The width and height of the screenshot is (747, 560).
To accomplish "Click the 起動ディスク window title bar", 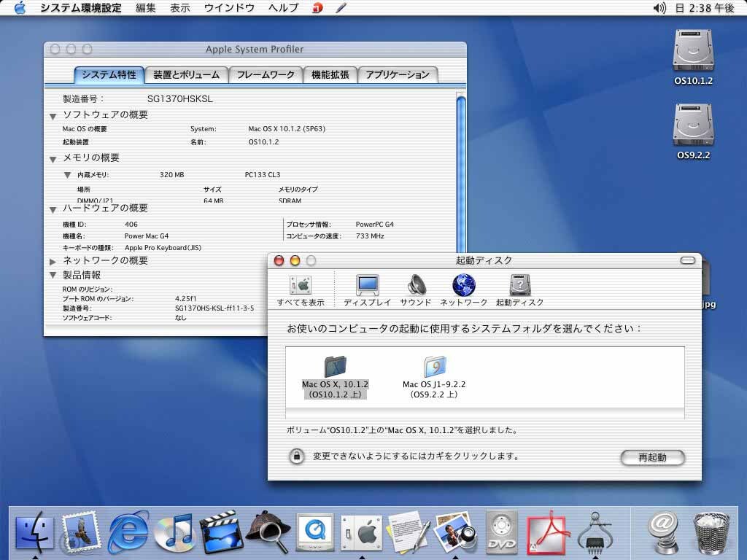I will click(484, 260).
